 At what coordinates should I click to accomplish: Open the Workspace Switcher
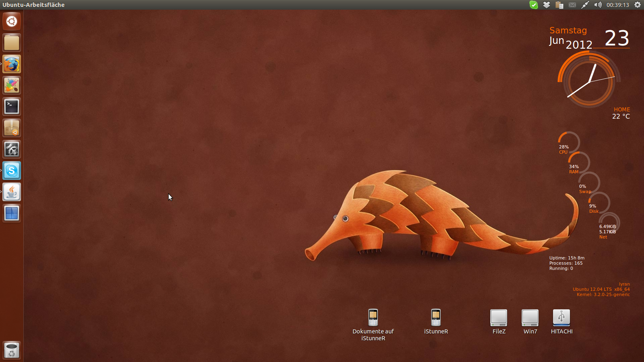12,213
